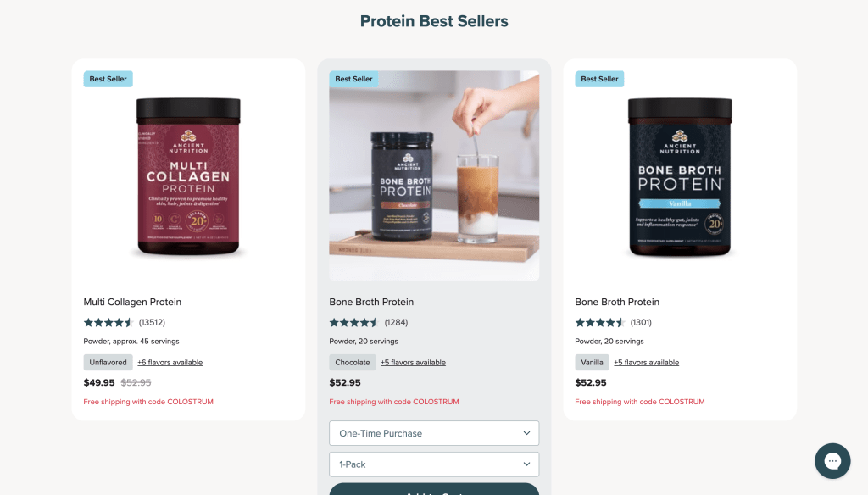Click Best Seller badge on Vanilla product

point(599,79)
